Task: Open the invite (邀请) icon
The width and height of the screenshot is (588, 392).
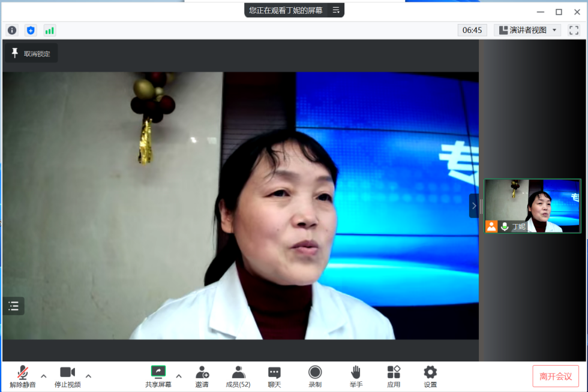Action: pyautogui.click(x=202, y=376)
